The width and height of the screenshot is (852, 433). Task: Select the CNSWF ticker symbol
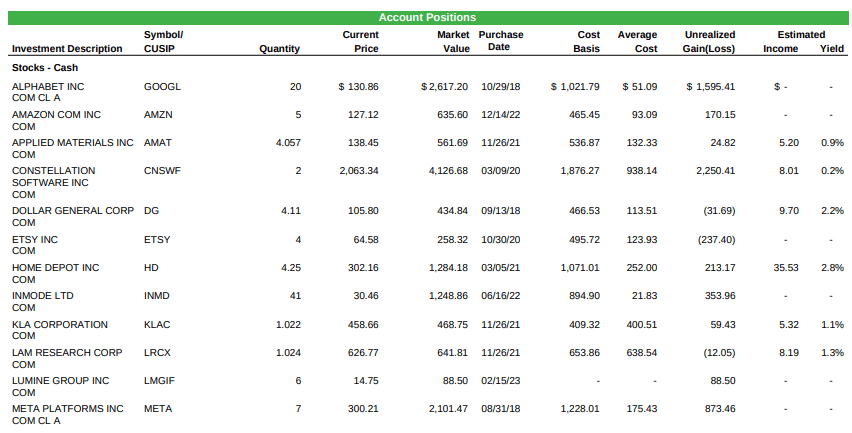click(163, 171)
